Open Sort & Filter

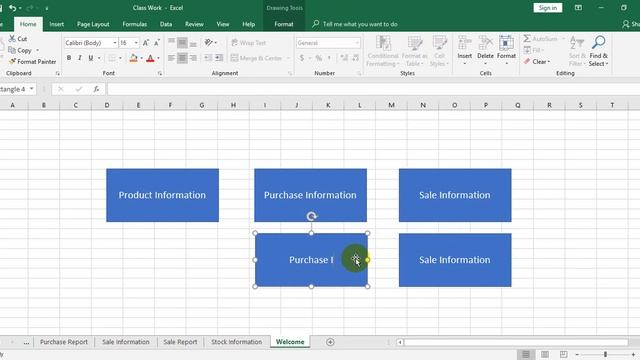[577, 51]
